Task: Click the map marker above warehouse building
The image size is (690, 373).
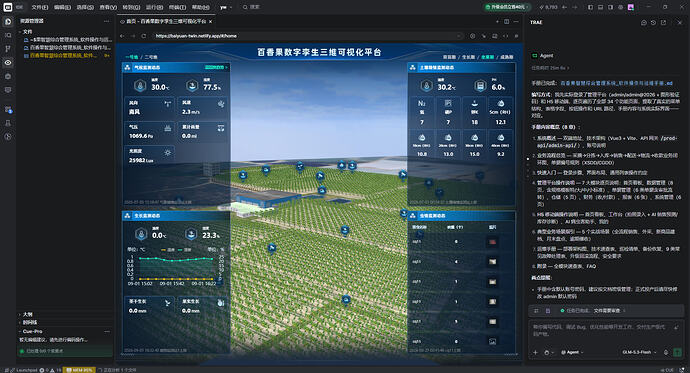Action: (322, 190)
